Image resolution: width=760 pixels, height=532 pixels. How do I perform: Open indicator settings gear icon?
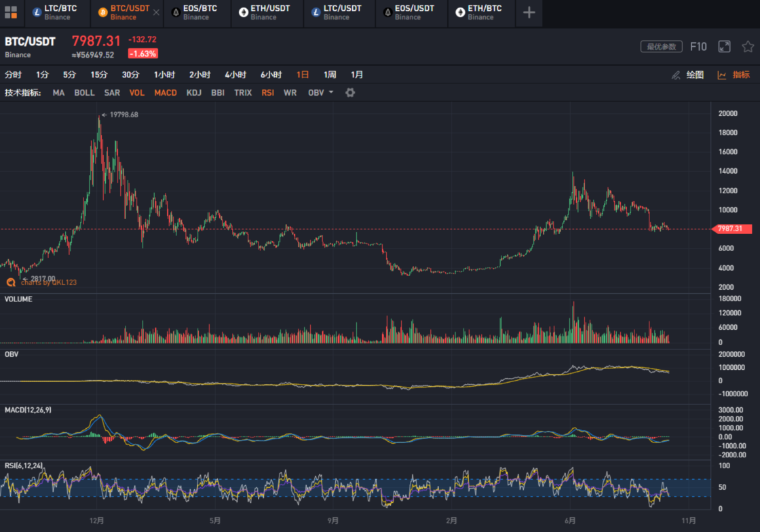point(350,92)
